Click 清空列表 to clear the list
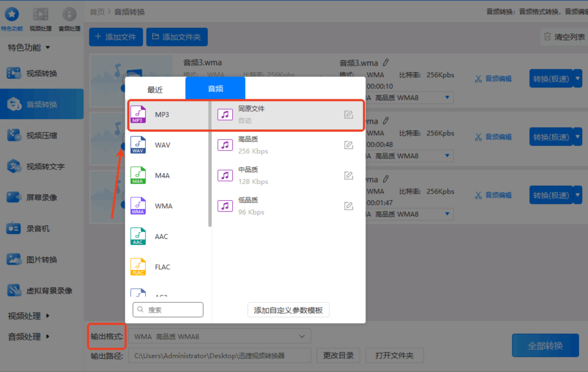 564,37
